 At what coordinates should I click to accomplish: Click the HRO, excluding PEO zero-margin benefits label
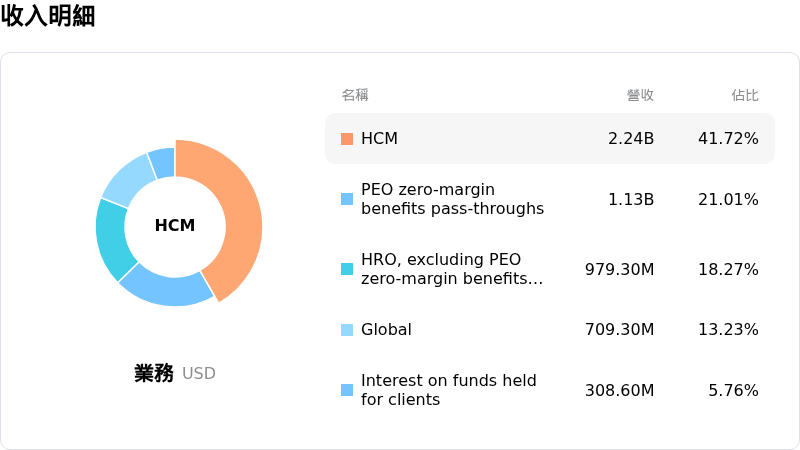tap(452, 269)
